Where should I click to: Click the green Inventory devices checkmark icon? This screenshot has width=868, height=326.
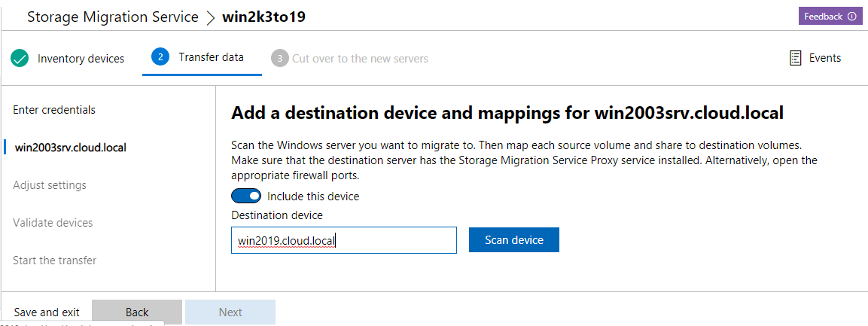(20, 58)
